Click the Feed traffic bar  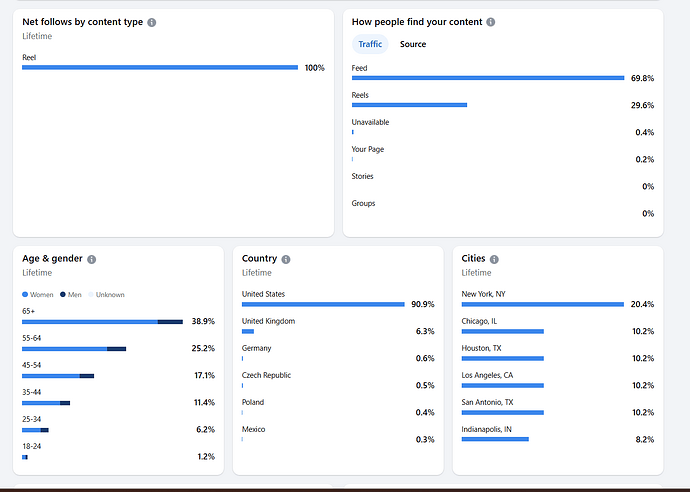(488, 78)
